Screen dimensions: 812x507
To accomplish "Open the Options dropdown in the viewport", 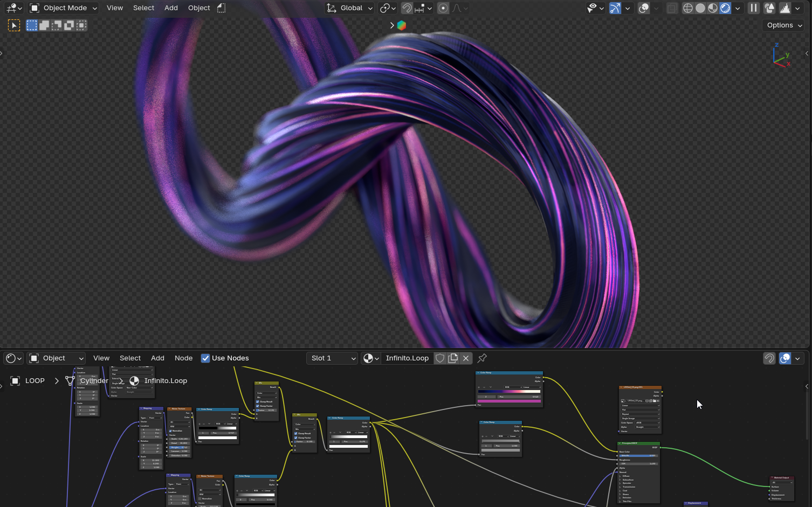I will pos(785,25).
